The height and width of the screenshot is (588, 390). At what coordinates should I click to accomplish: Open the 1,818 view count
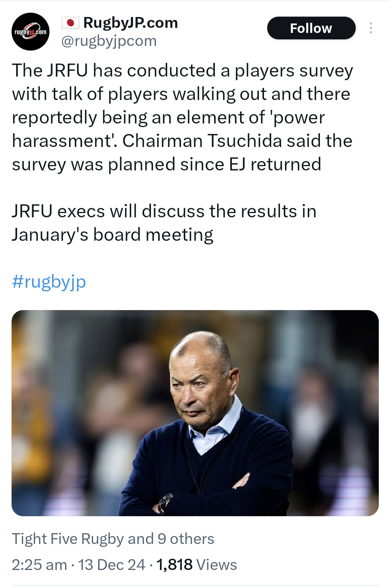coord(174,565)
